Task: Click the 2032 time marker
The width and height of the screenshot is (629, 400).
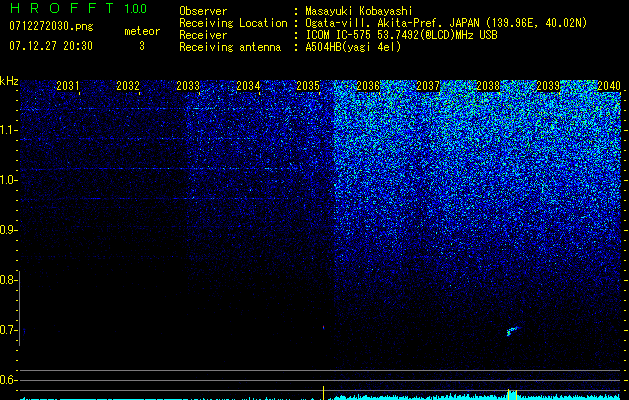Action: point(128,85)
